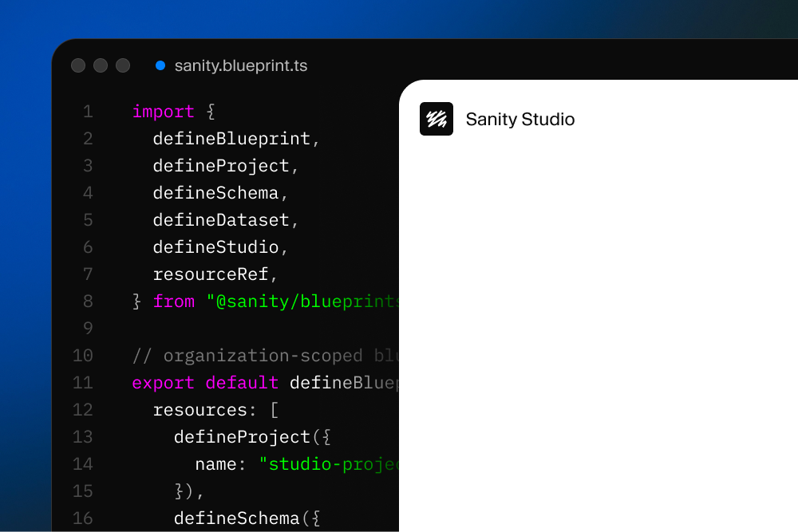Click the first gray window control dot

[78, 65]
